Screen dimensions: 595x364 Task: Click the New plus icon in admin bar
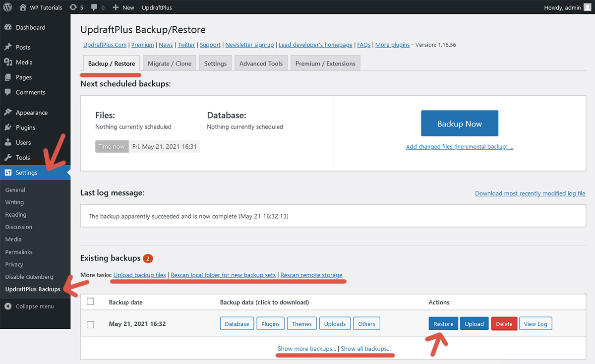point(116,7)
